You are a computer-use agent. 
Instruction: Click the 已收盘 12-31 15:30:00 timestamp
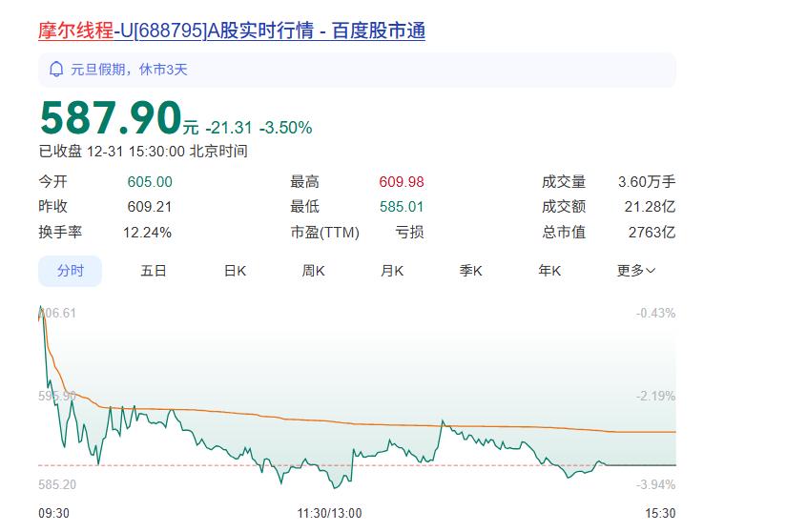[x=143, y=152]
